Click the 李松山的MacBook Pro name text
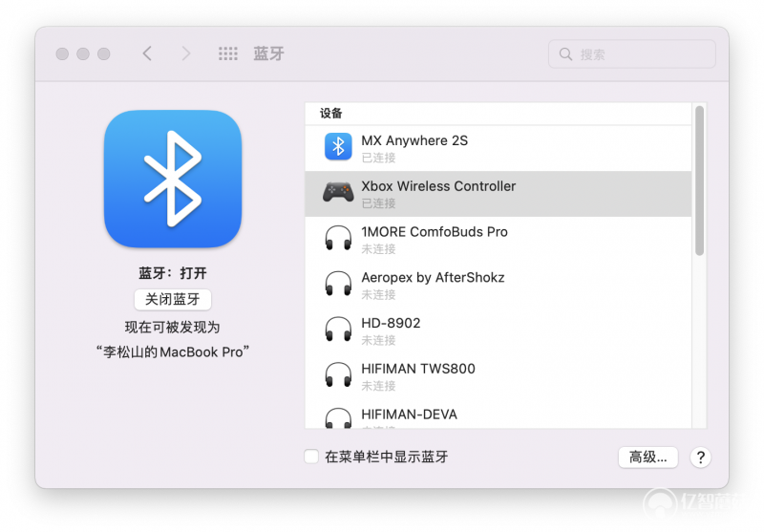764x532 pixels. point(173,351)
